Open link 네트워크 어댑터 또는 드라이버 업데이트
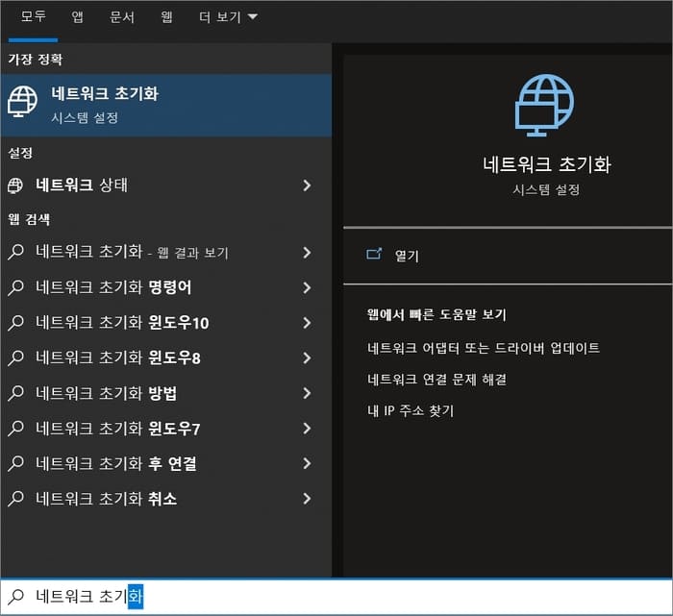The width and height of the screenshot is (673, 616). (x=484, y=348)
